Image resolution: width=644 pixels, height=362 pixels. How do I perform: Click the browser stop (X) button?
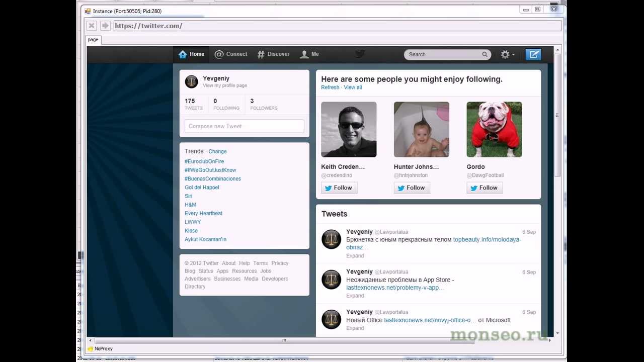coord(91,26)
